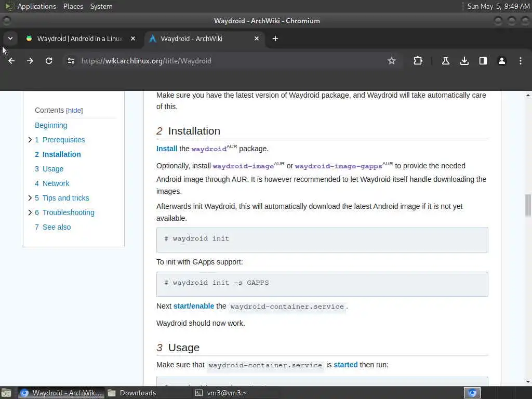
Task: Go to 7 See also in contents
Action: tap(52, 228)
